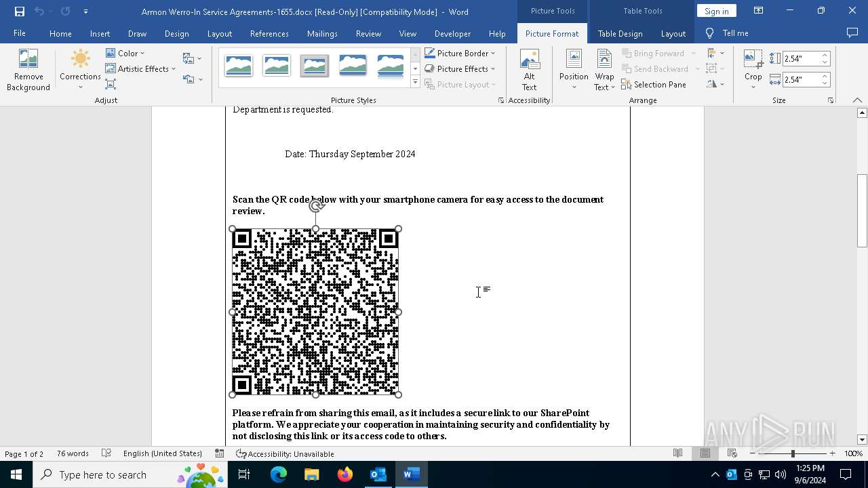The height and width of the screenshot is (488, 868).
Task: Click the Windows taskbar search box
Action: [x=129, y=474]
